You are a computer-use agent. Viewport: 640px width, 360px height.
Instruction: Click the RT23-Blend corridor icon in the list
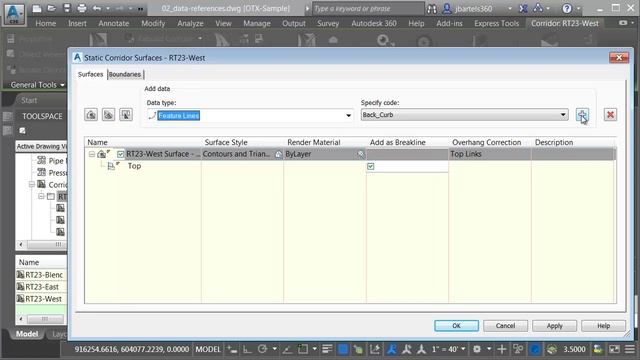(x=20, y=275)
